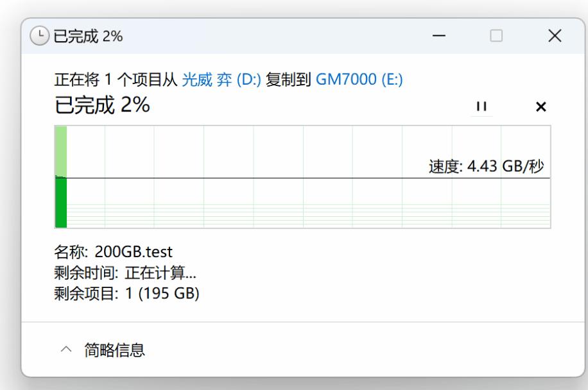Click the maximize button in title bar
588x390 pixels.
496,37
